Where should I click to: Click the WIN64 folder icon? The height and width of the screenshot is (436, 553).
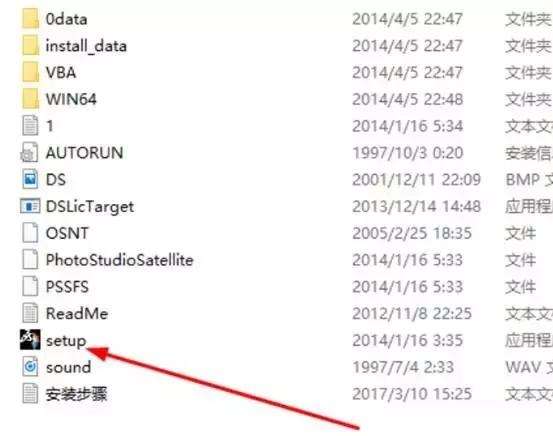(30, 99)
